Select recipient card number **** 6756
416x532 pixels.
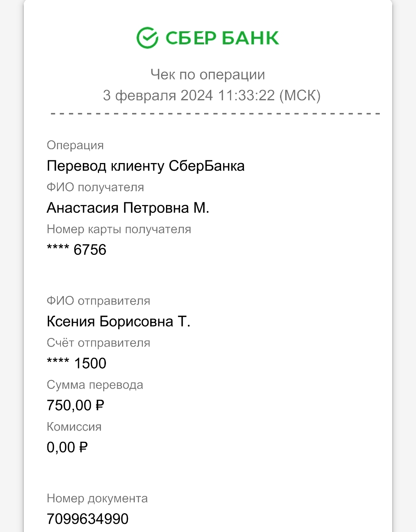point(76,250)
